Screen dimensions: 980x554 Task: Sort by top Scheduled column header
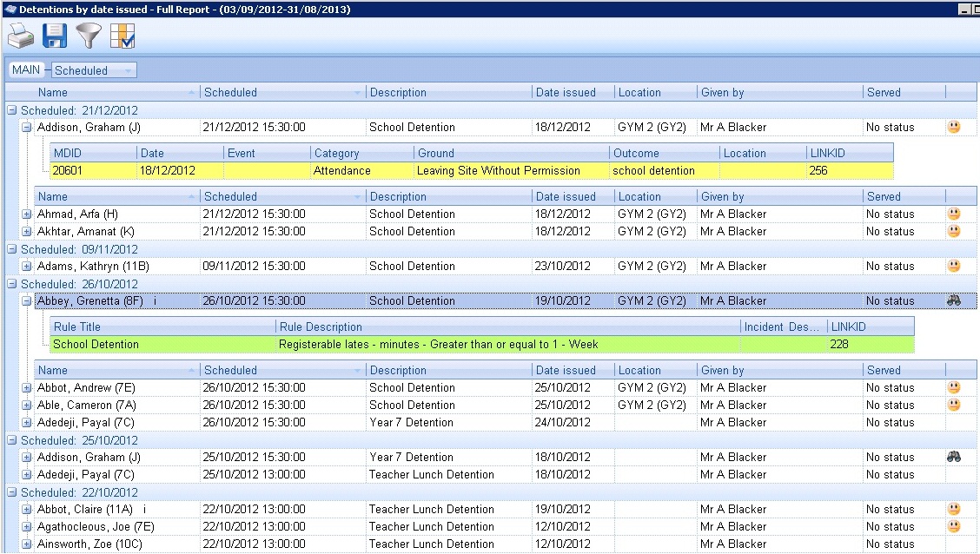tap(283, 92)
